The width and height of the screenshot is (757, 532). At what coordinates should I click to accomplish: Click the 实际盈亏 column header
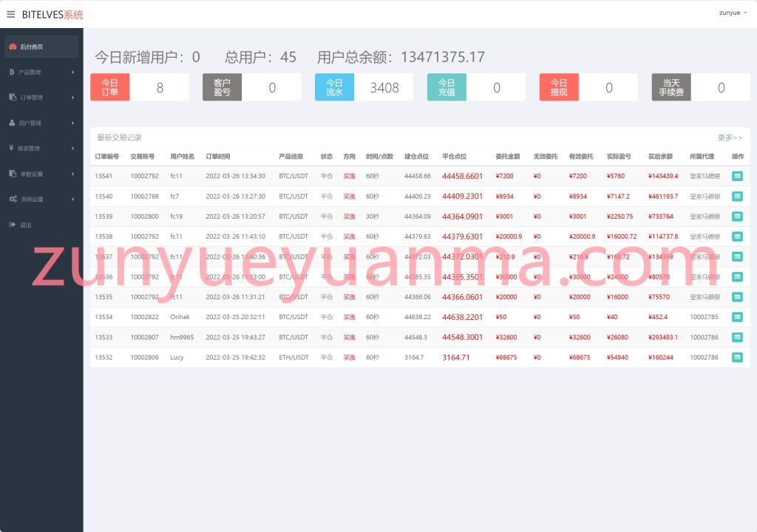click(619, 157)
